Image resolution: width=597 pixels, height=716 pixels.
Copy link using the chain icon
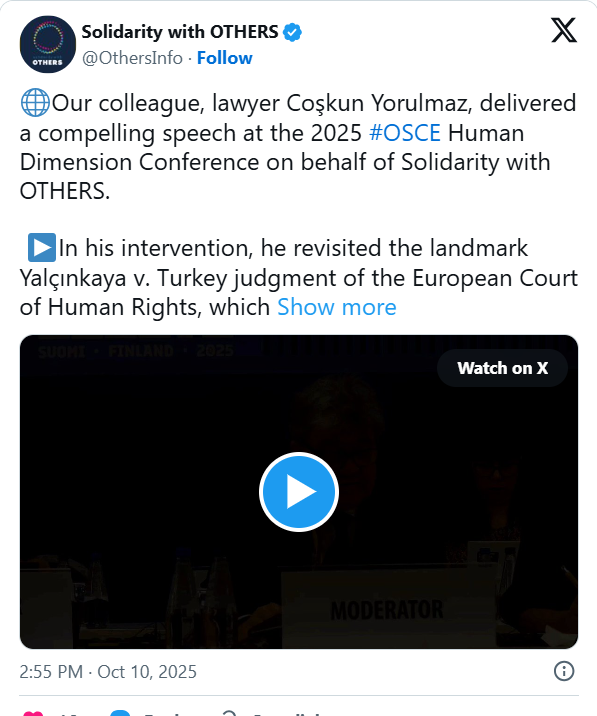point(229,713)
